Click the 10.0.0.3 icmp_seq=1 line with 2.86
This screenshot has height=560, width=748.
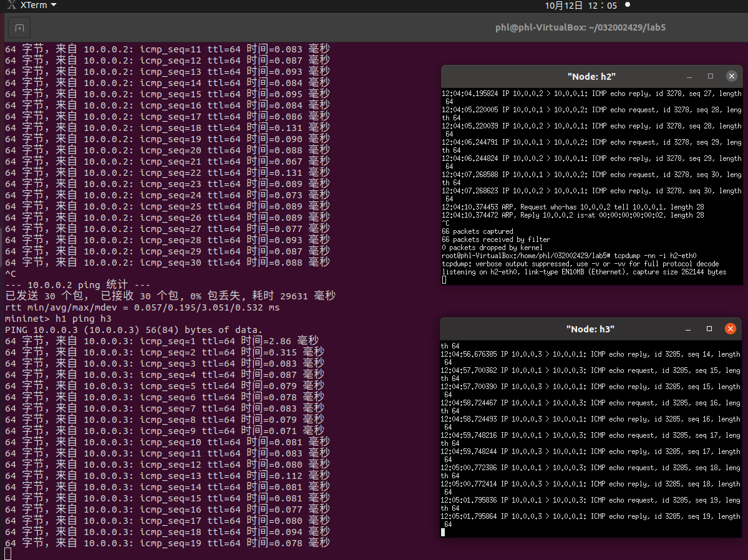(162, 341)
